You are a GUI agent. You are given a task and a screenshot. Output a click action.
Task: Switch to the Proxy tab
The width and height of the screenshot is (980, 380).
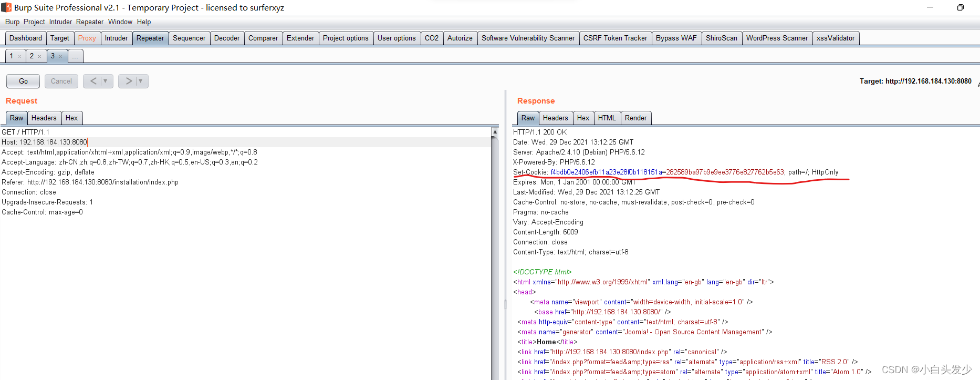87,38
